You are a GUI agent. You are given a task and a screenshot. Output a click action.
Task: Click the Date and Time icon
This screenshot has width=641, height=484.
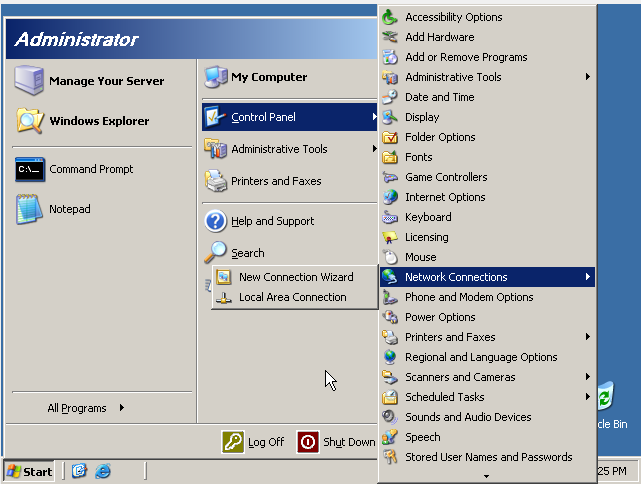390,97
